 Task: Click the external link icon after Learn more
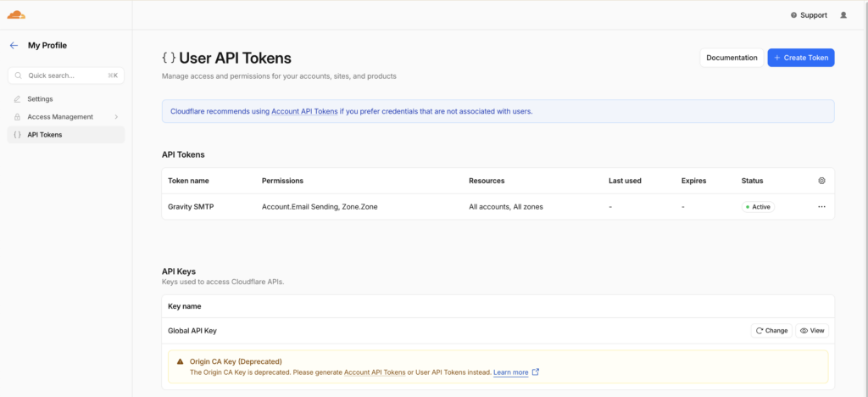[536, 372]
